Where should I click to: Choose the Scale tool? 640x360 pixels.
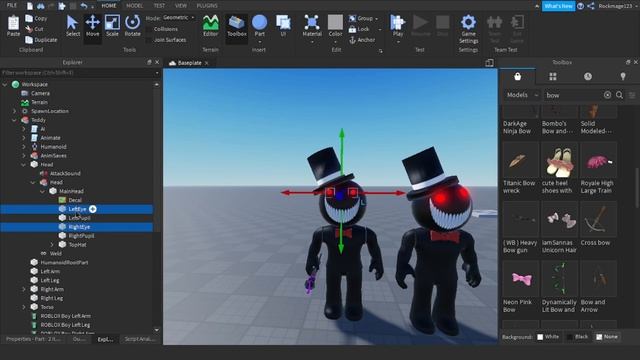pyautogui.click(x=112, y=25)
